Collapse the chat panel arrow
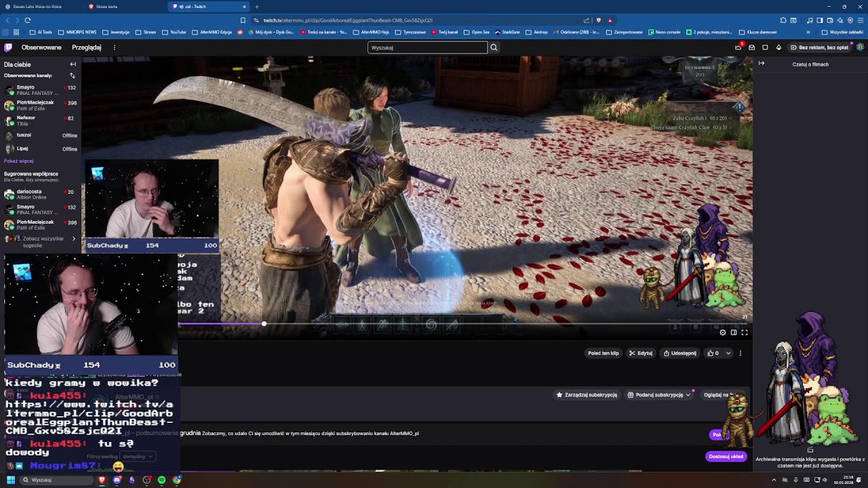Screen dimensions: 868x488 pyautogui.click(x=762, y=64)
